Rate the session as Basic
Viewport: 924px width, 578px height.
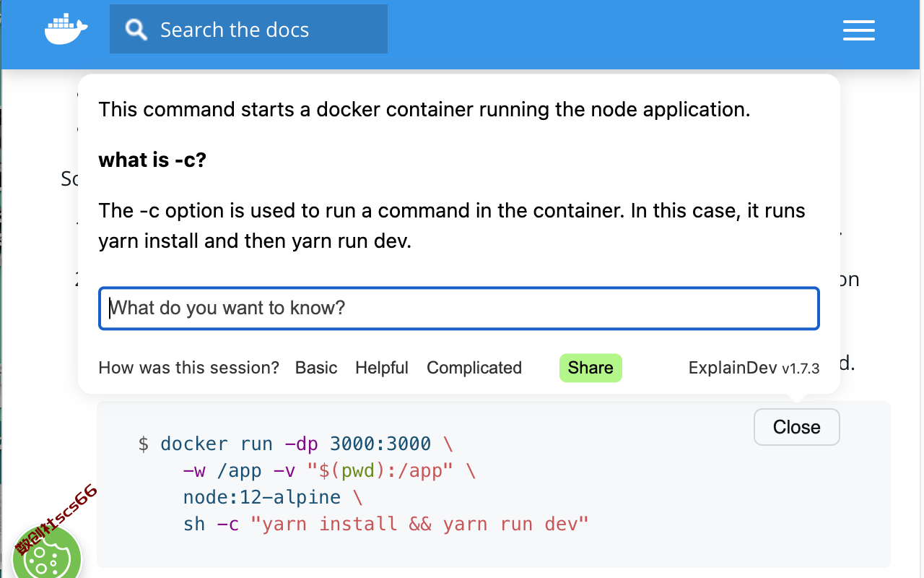[316, 368]
